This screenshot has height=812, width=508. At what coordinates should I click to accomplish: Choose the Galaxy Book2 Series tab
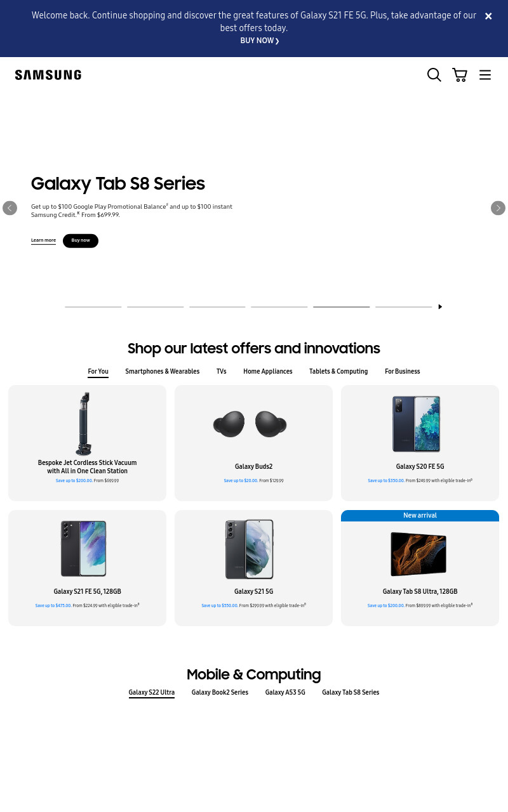coord(220,693)
